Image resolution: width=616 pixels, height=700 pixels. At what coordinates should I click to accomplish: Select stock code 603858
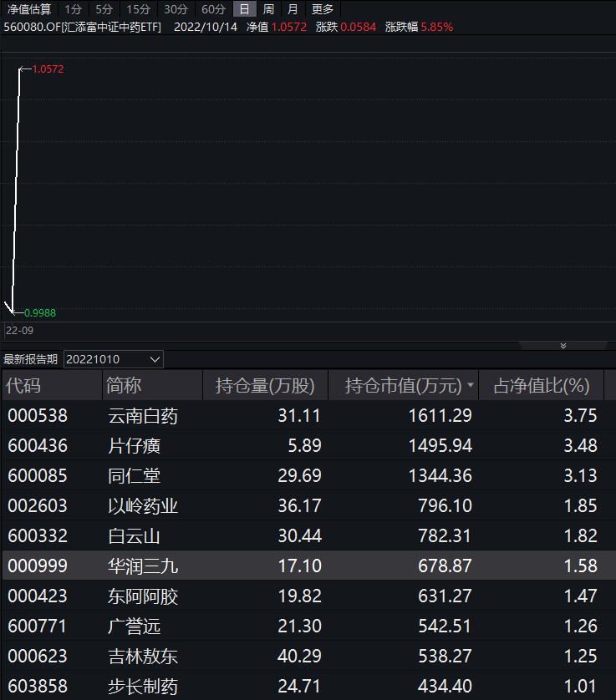coord(38,686)
